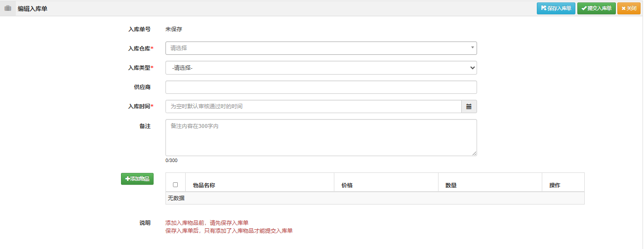Click into the 入库时间 text field

coord(313,107)
